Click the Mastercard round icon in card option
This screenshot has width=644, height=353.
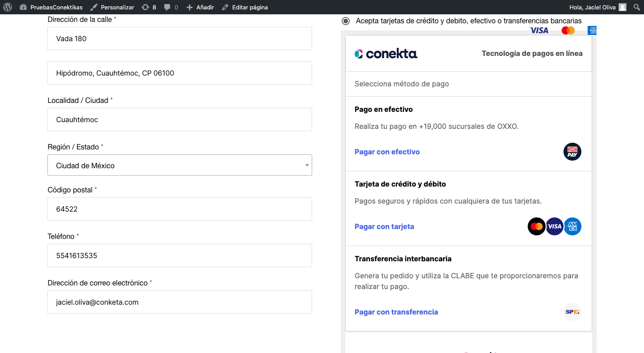point(537,226)
